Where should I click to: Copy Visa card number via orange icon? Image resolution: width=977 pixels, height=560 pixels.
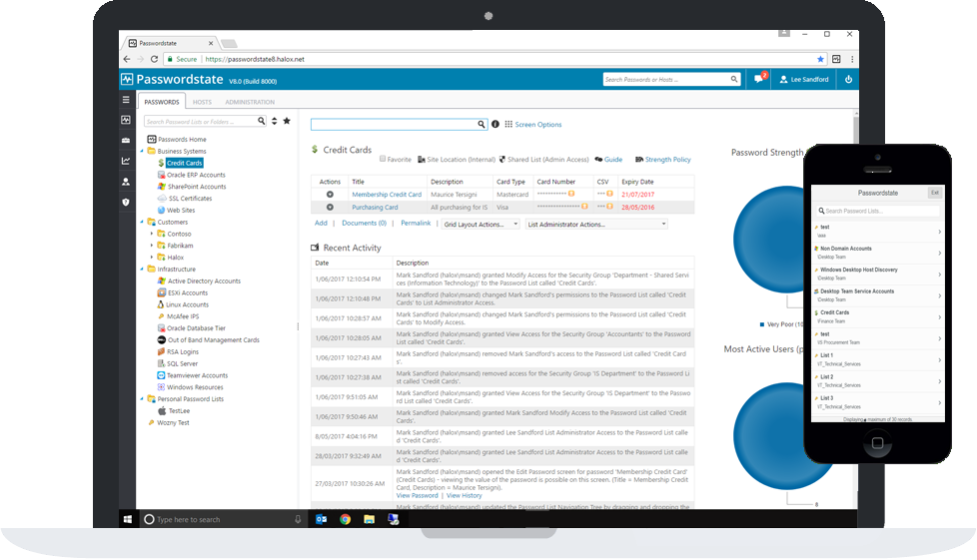pos(584,207)
